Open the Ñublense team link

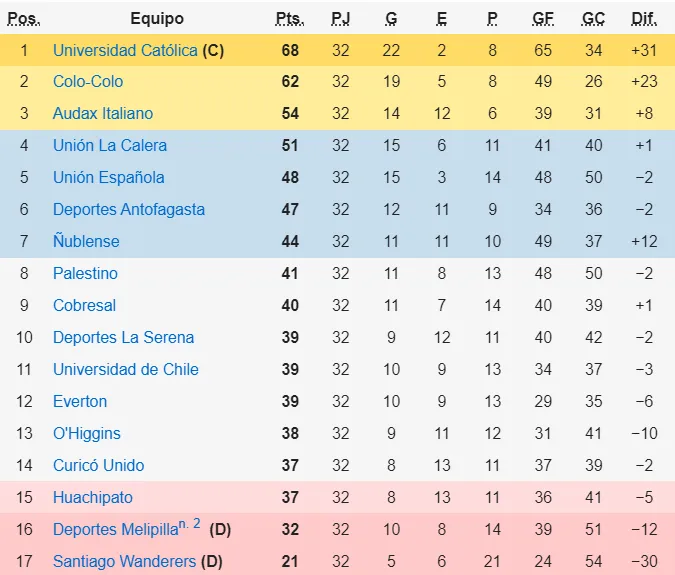[86, 242]
